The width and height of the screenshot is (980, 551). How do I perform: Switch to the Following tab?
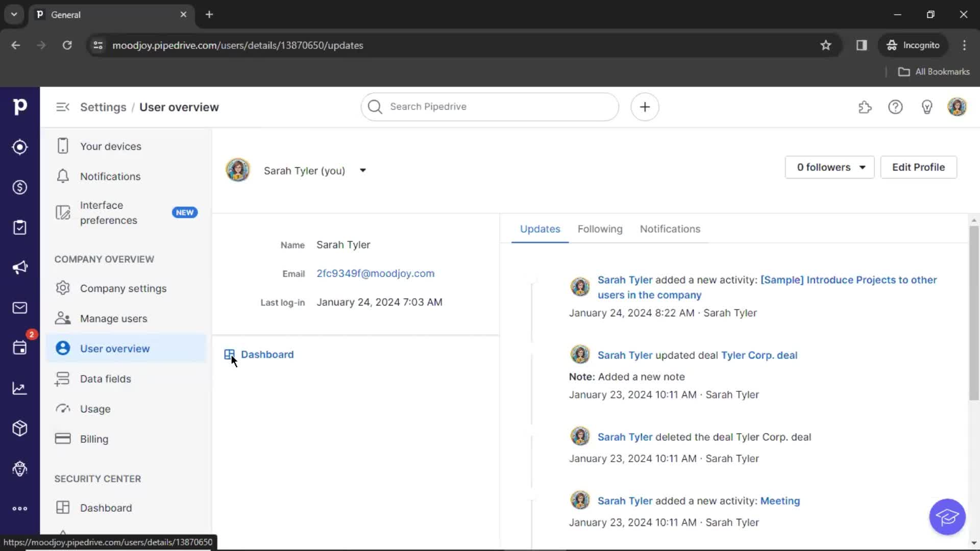click(600, 229)
